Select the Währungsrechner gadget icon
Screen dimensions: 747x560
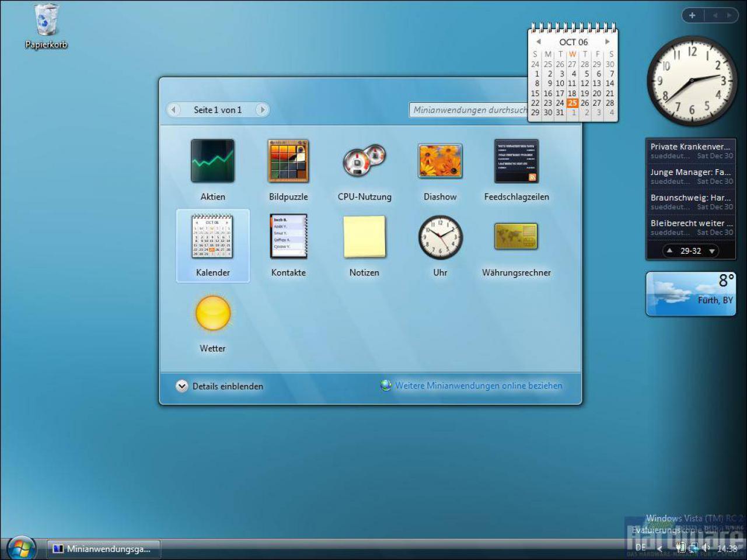pyautogui.click(x=516, y=236)
